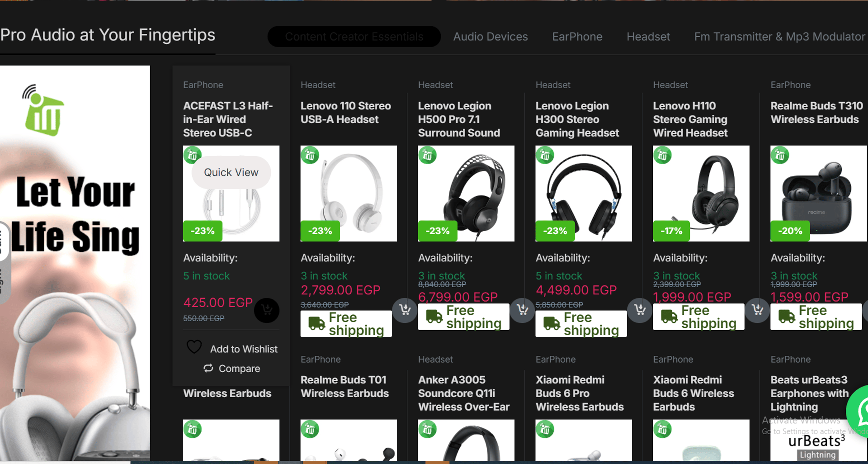The width and height of the screenshot is (868, 464).
Task: Click the -23% tag on Lenovo 110 headset
Action: point(320,231)
